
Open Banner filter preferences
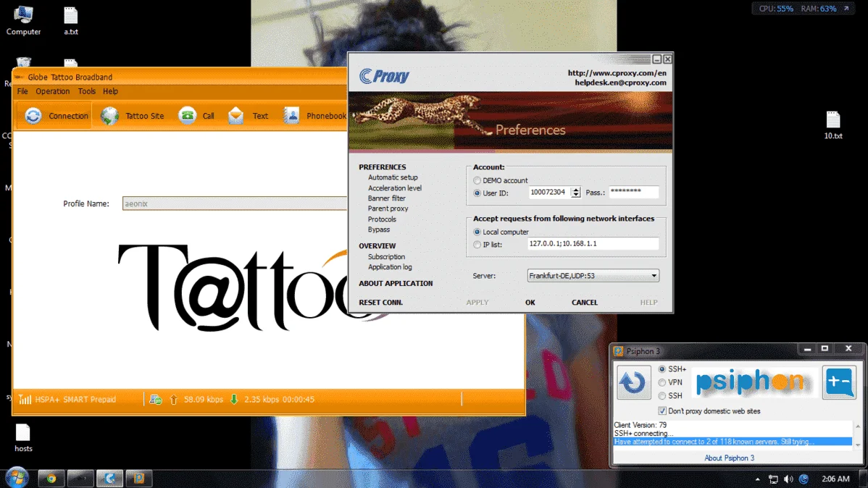(x=386, y=198)
